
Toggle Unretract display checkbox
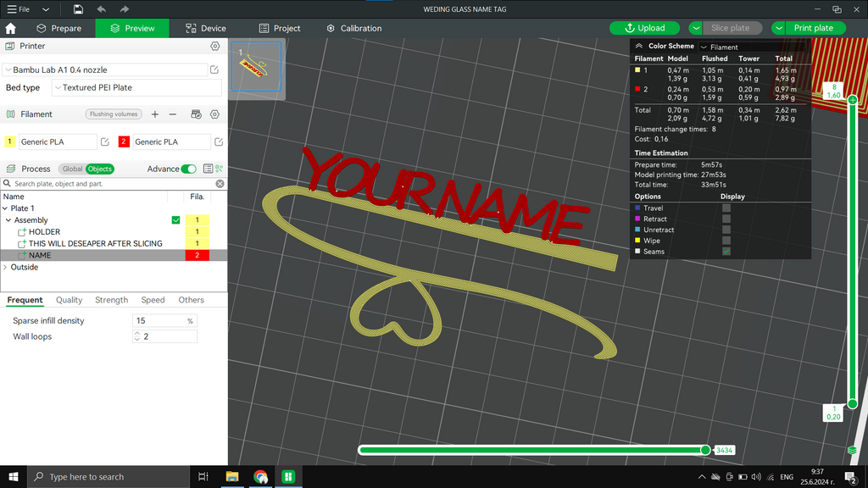tap(726, 230)
